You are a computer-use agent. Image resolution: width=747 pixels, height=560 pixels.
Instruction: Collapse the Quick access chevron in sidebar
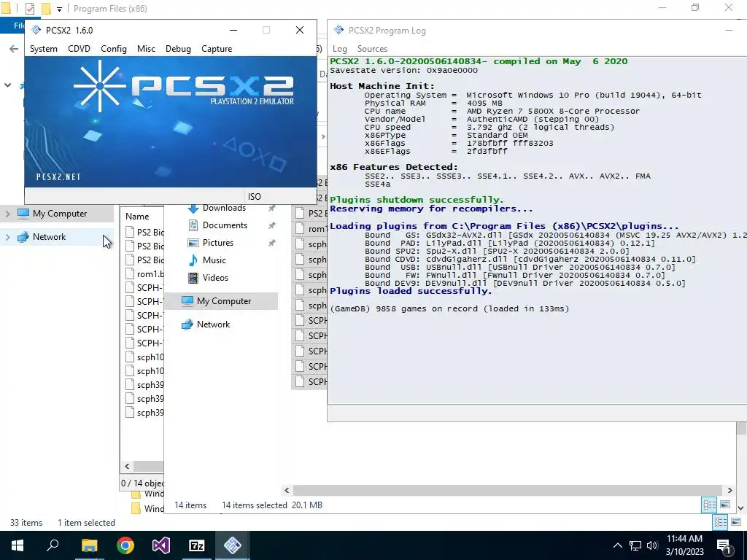[x=7, y=85]
